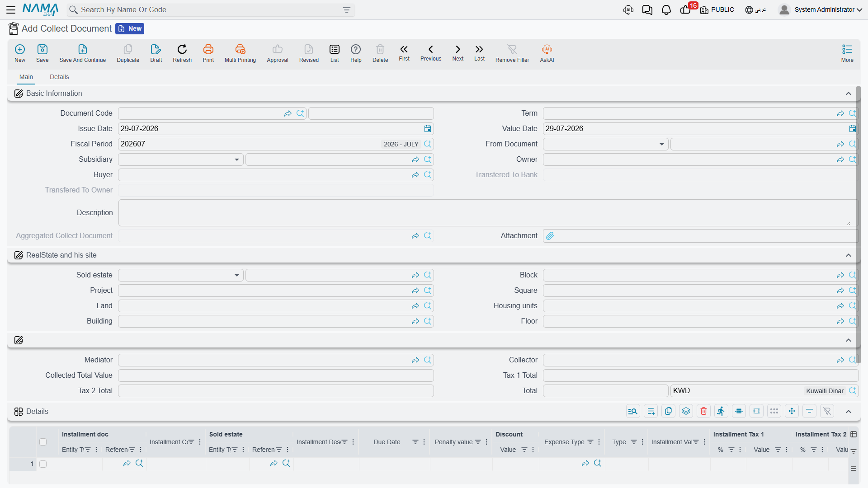868x488 pixels.
Task: Collapse the Mediator totals section
Action: point(849,340)
